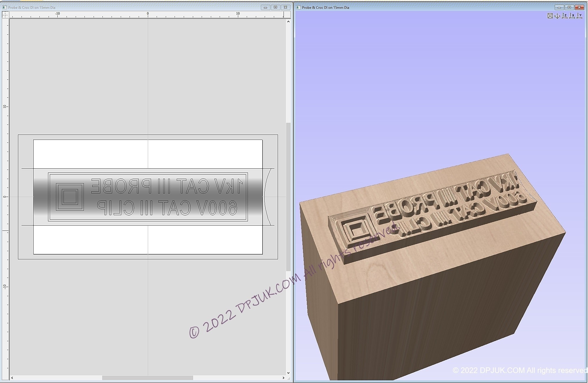Click the 3D view window title icon
The height and width of the screenshot is (383, 588).
pyautogui.click(x=298, y=7)
